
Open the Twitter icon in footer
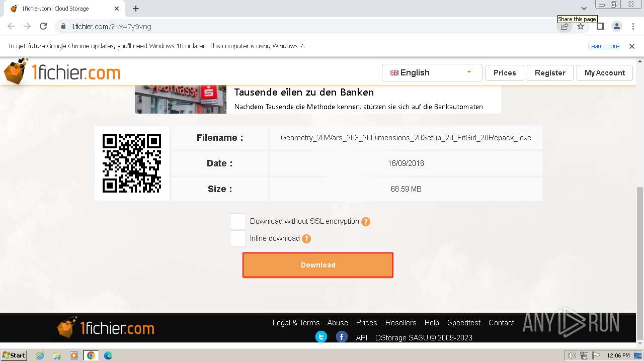pos(321,337)
